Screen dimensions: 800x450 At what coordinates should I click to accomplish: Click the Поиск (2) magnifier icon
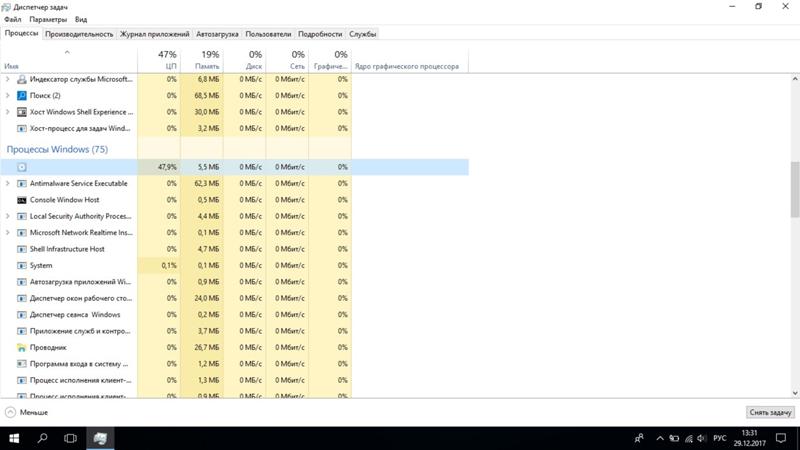click(x=21, y=95)
